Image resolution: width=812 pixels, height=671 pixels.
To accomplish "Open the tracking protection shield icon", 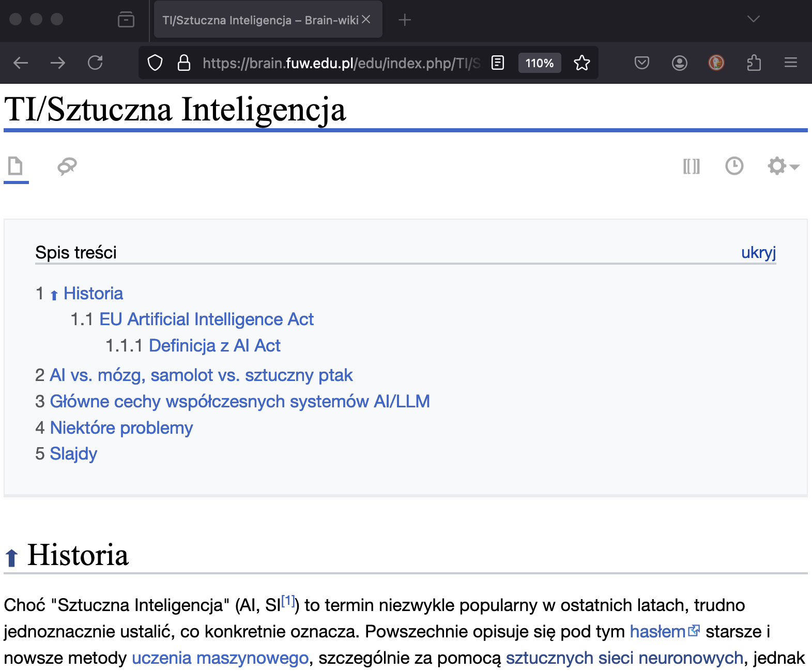I will (x=155, y=63).
